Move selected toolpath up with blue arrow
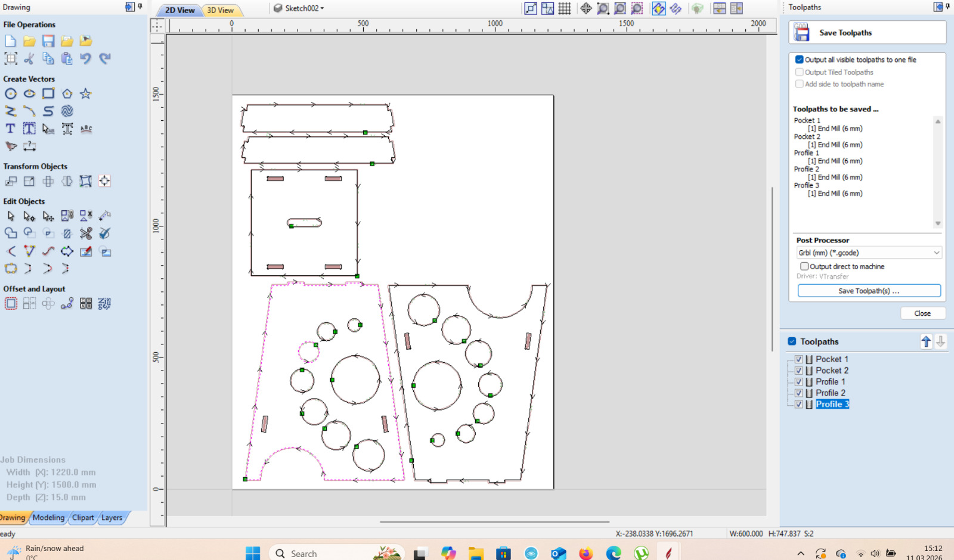Screen dimensions: 954x560 click(x=926, y=341)
